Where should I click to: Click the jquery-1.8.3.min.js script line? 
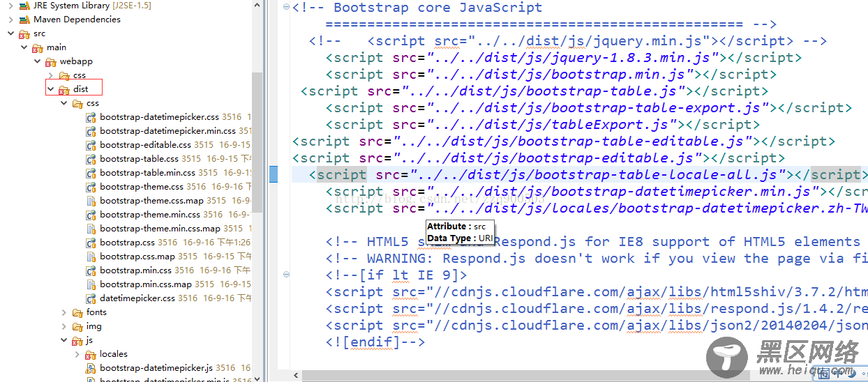(x=563, y=58)
